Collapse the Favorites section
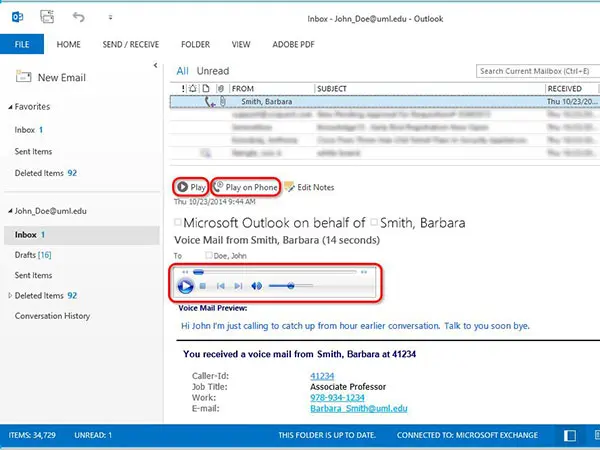The height and width of the screenshot is (450, 600). [x=10, y=107]
